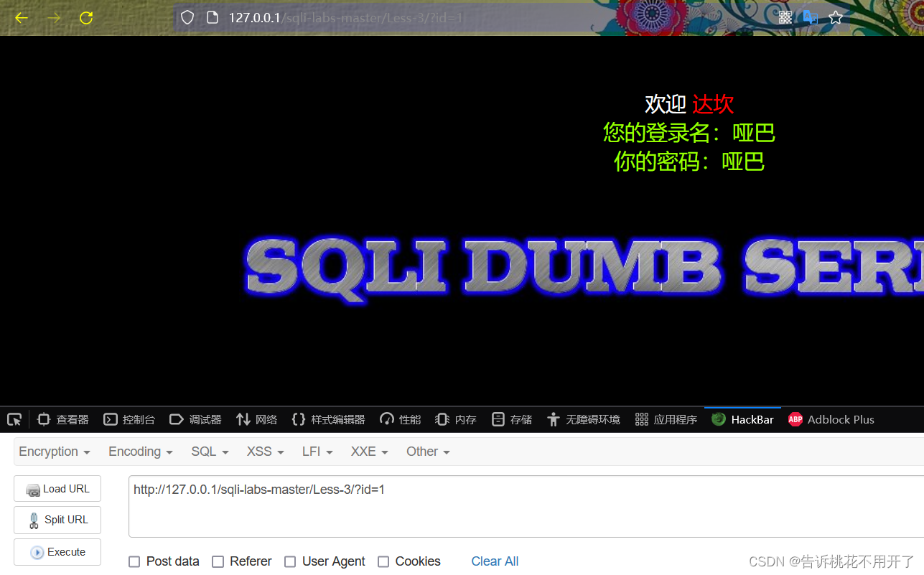This screenshot has width=924, height=575.
Task: Select the 网络 (Network) DevTools panel
Action: pyautogui.click(x=256, y=419)
